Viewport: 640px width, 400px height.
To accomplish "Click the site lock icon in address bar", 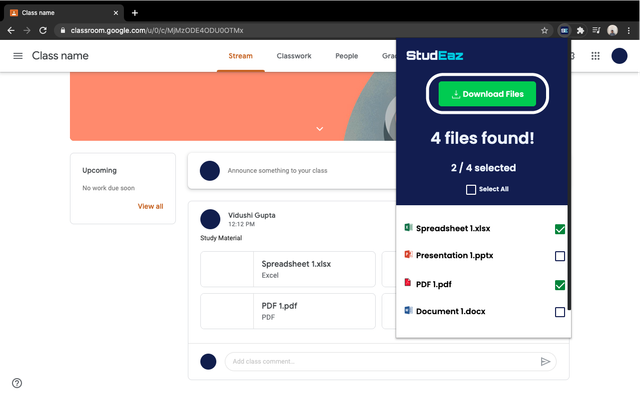I will [x=62, y=30].
